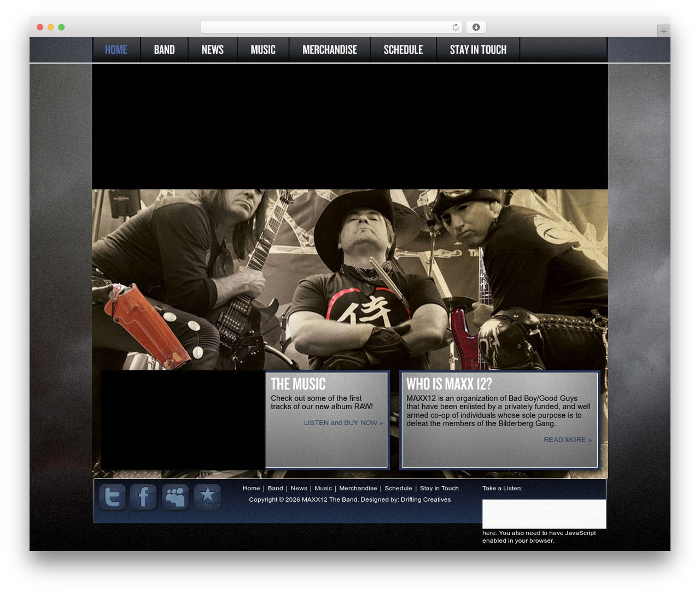Click footer Merchandise link
Image resolution: width=700 pixels, height=593 pixels.
[x=358, y=489]
